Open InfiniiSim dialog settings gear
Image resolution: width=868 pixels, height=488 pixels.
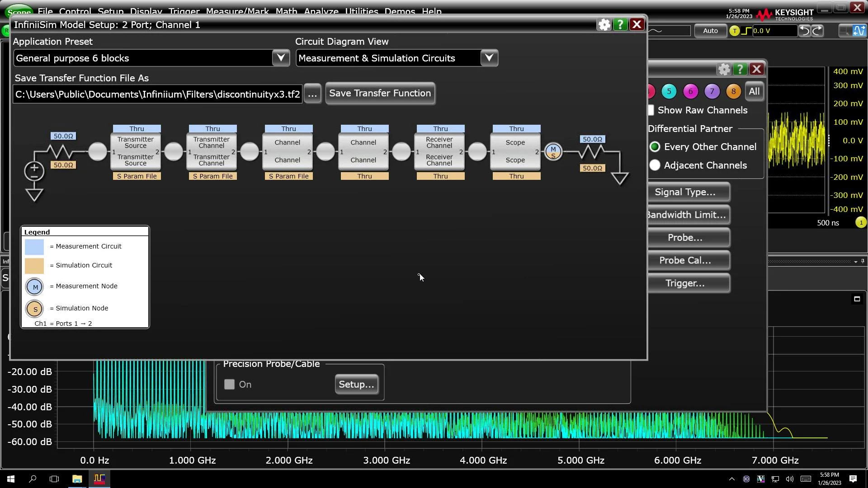click(604, 25)
